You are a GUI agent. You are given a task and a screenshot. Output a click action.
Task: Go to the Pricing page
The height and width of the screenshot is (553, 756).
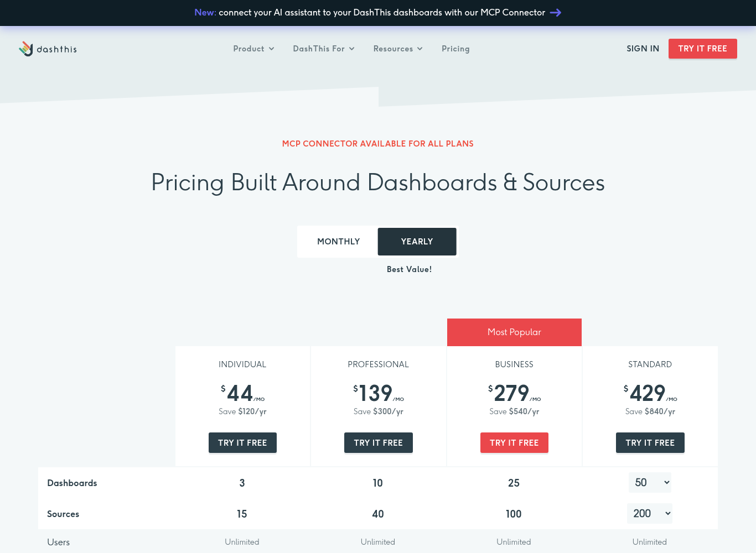tap(455, 49)
